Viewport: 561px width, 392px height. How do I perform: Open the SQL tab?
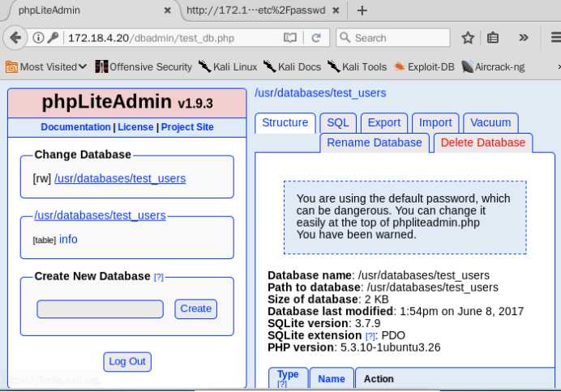[338, 123]
